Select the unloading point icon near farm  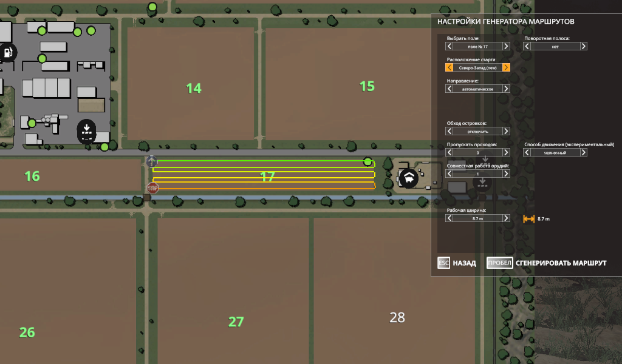(x=86, y=131)
